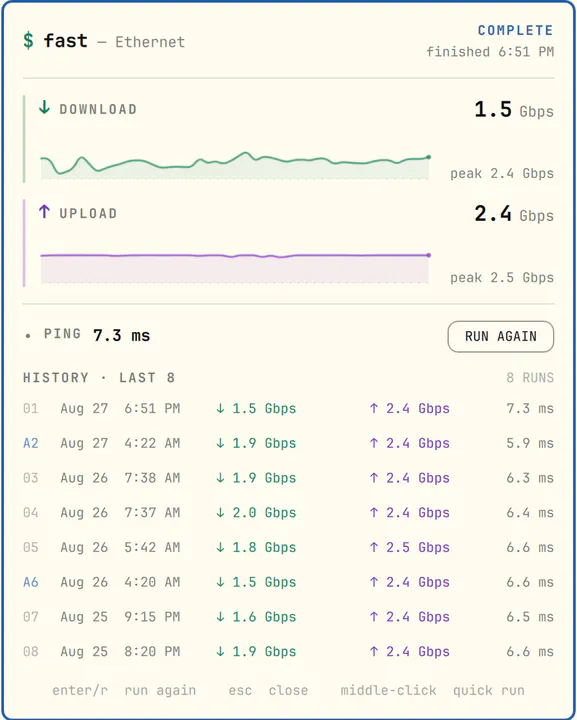
Task: Click the 'middle-click quick run' hint
Action: click(x=432, y=691)
